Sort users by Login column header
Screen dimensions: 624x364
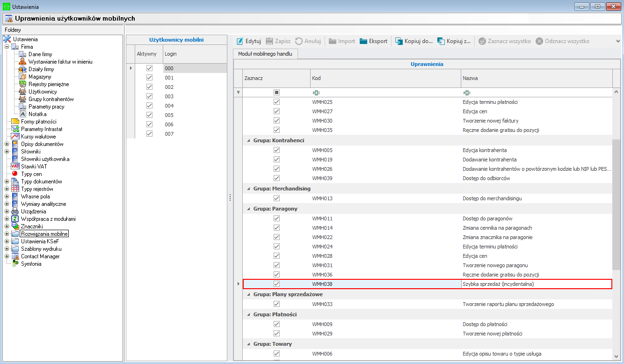point(195,54)
